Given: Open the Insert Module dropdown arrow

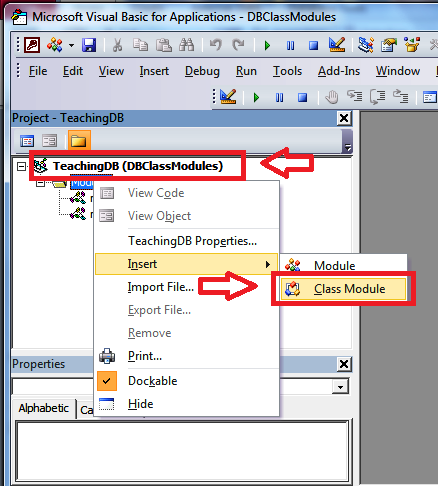Looking at the screenshot, I should (x=71, y=45).
